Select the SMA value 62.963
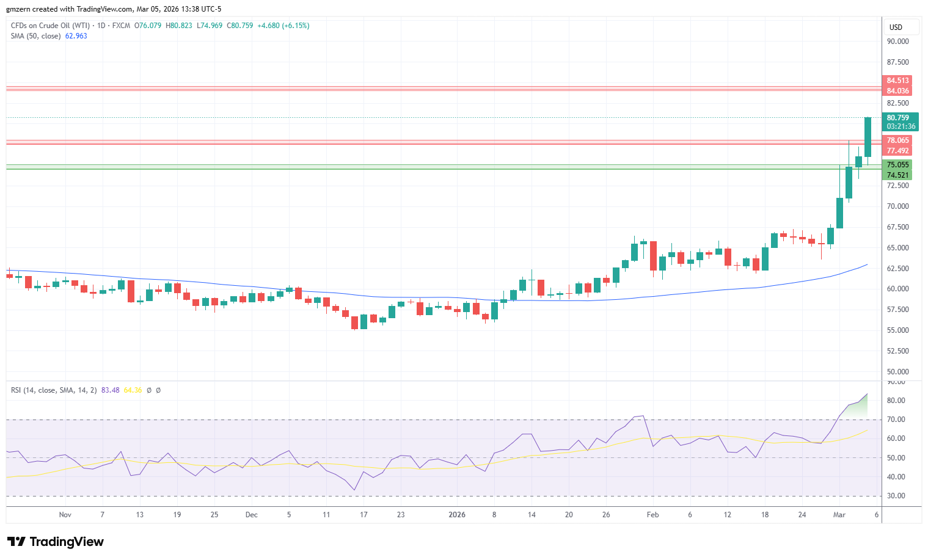The height and width of the screenshot is (560, 928). click(76, 36)
